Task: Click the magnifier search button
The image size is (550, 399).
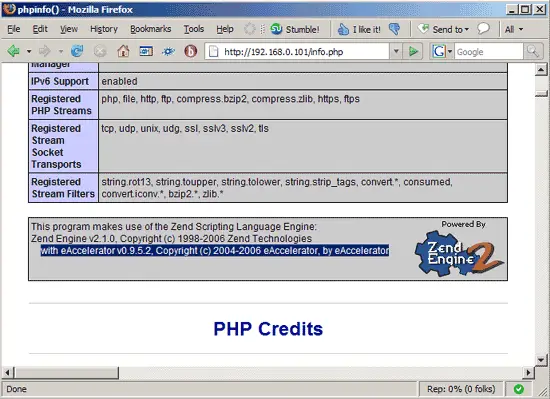Action: click(532, 52)
